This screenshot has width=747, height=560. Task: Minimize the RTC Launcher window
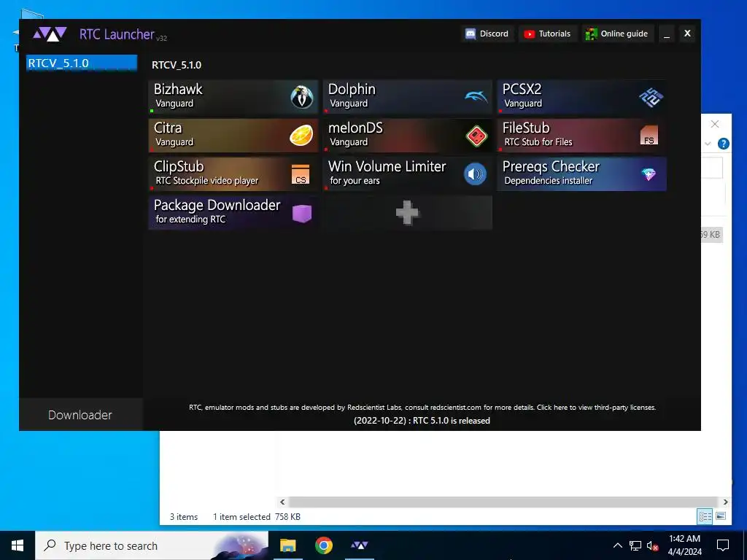pos(667,34)
